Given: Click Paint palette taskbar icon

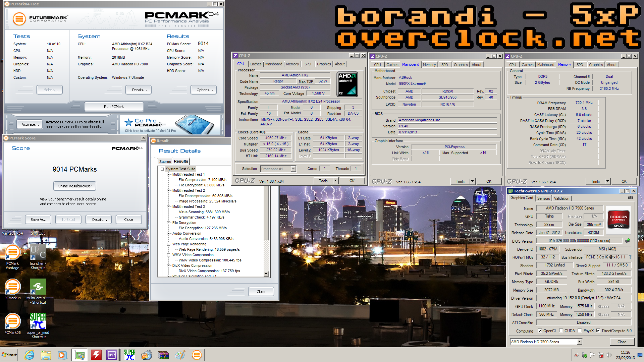Looking at the screenshot, I should pos(180,355).
